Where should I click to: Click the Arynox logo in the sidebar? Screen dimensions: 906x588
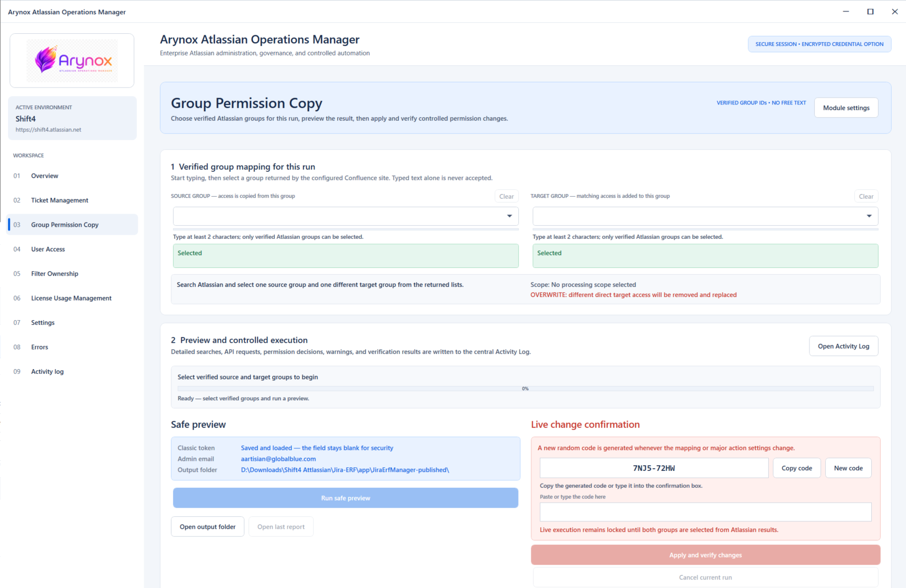pos(72,61)
